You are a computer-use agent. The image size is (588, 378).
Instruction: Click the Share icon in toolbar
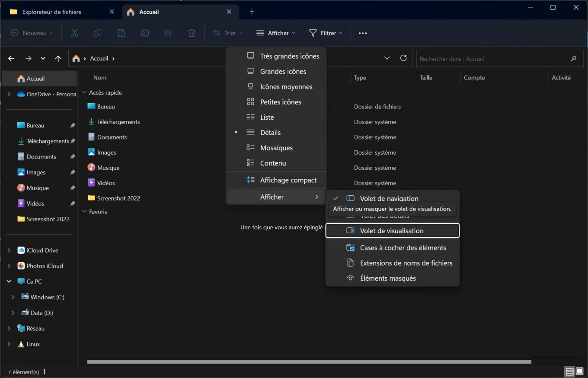pyautogui.click(x=168, y=33)
